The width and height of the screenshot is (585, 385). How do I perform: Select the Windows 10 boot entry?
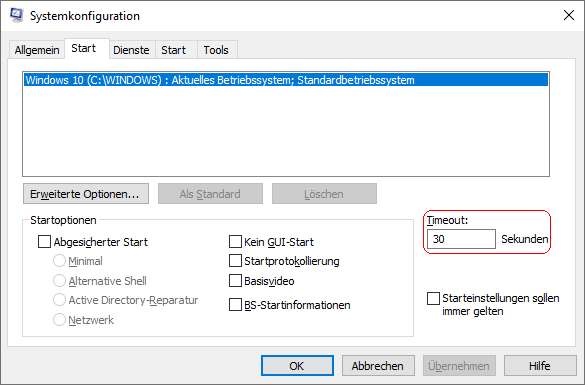coord(286,80)
